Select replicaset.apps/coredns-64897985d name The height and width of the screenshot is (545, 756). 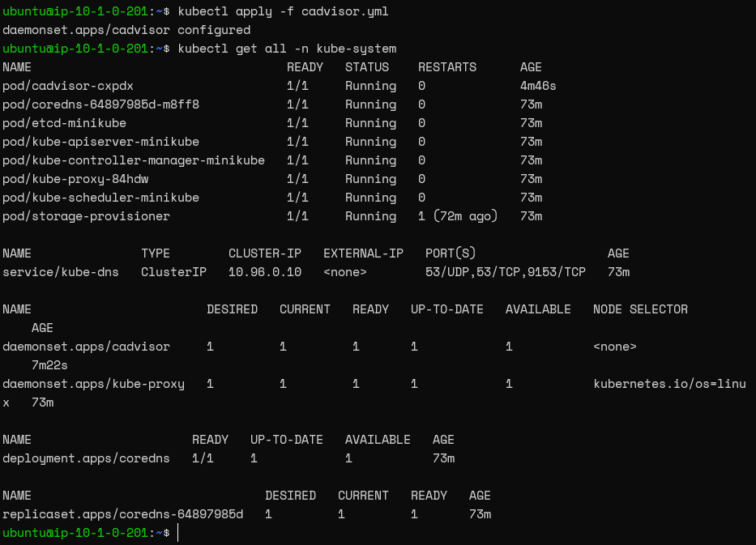coord(123,515)
